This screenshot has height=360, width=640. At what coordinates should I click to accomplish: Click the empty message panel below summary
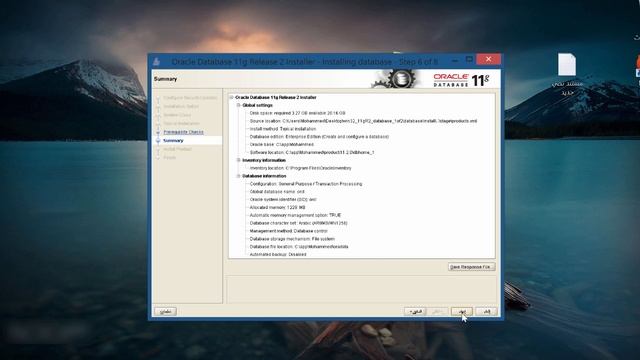point(362,289)
